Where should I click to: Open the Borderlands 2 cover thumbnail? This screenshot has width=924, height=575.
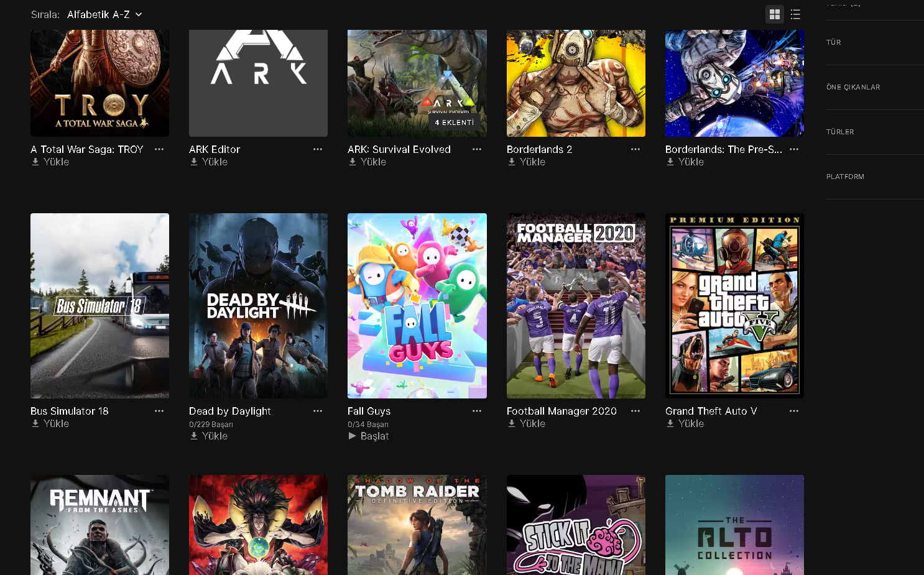[x=576, y=83]
